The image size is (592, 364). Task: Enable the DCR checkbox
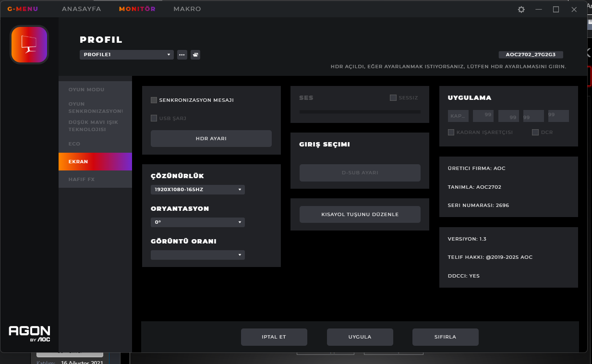click(x=535, y=133)
